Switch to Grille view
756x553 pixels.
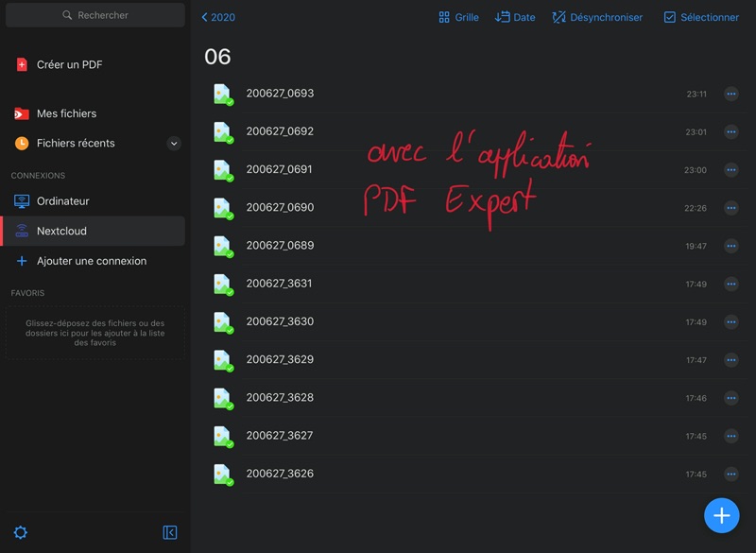pos(458,17)
